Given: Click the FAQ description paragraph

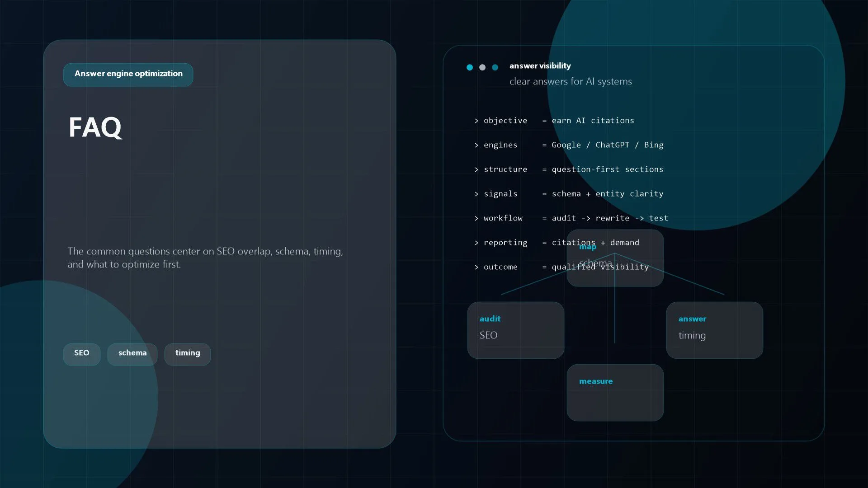Looking at the screenshot, I should (205, 258).
